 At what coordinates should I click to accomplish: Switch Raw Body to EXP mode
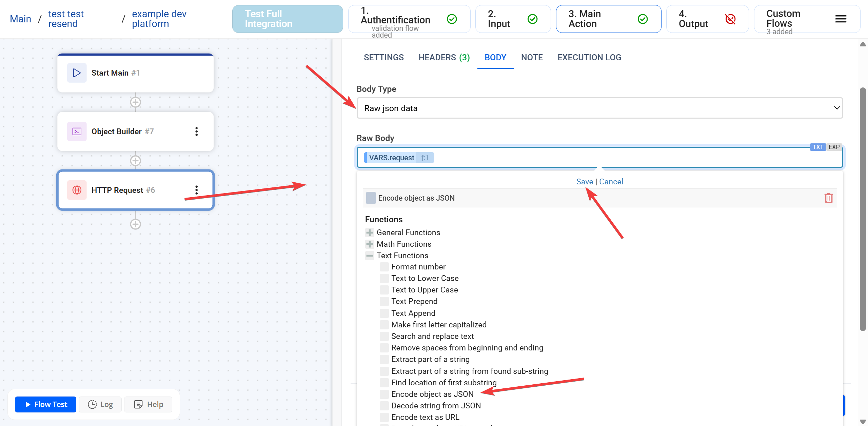(x=834, y=147)
